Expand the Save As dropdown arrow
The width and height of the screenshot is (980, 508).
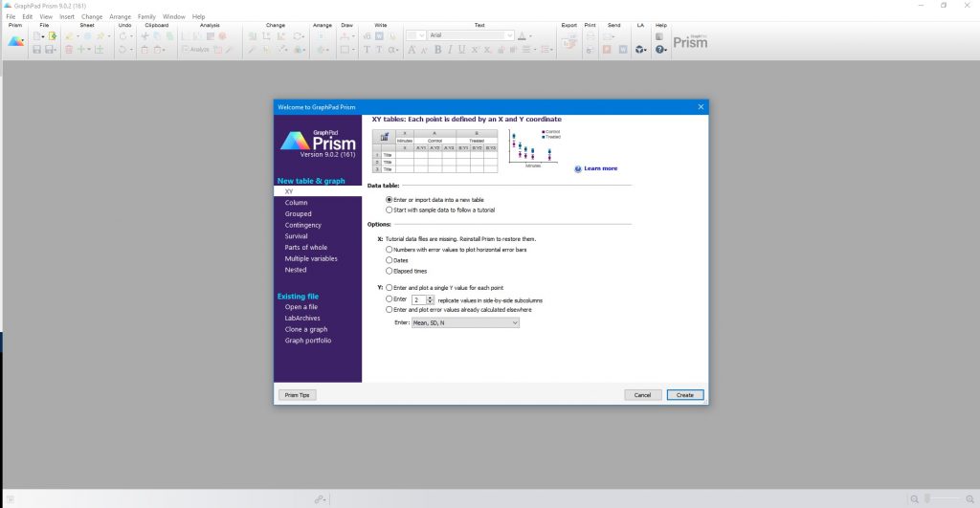tap(56, 50)
